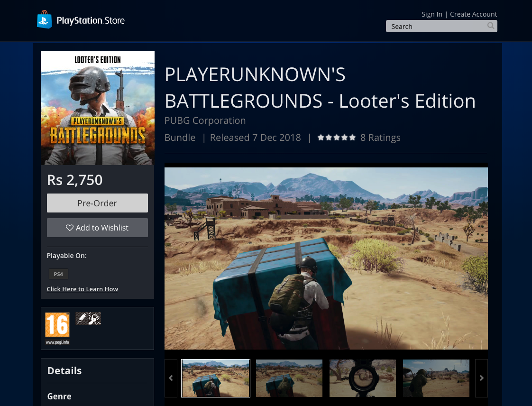
Task: Type in the Search field
Action: coord(436,27)
